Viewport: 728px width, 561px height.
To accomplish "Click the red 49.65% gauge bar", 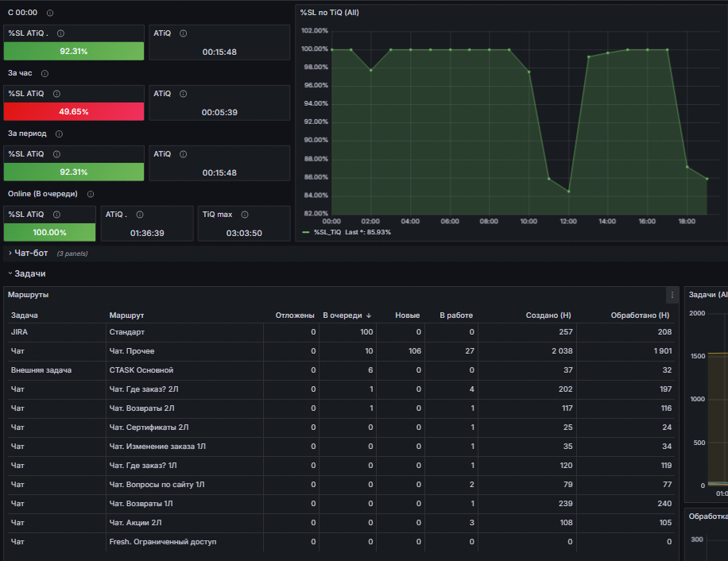I will pos(74,111).
